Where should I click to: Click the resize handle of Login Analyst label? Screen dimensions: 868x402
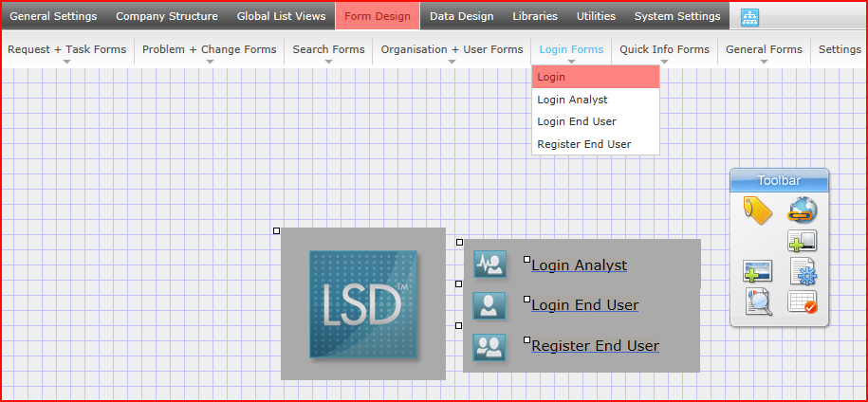[527, 259]
